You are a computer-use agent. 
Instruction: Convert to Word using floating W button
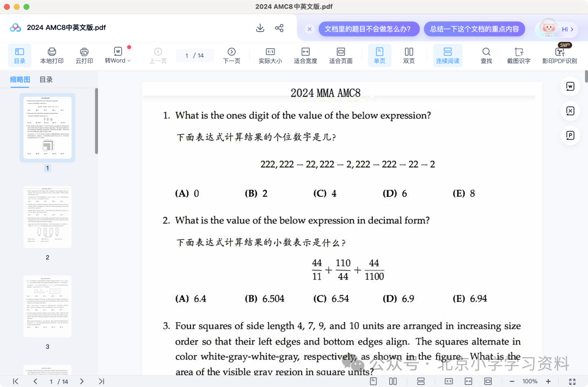pos(570,86)
